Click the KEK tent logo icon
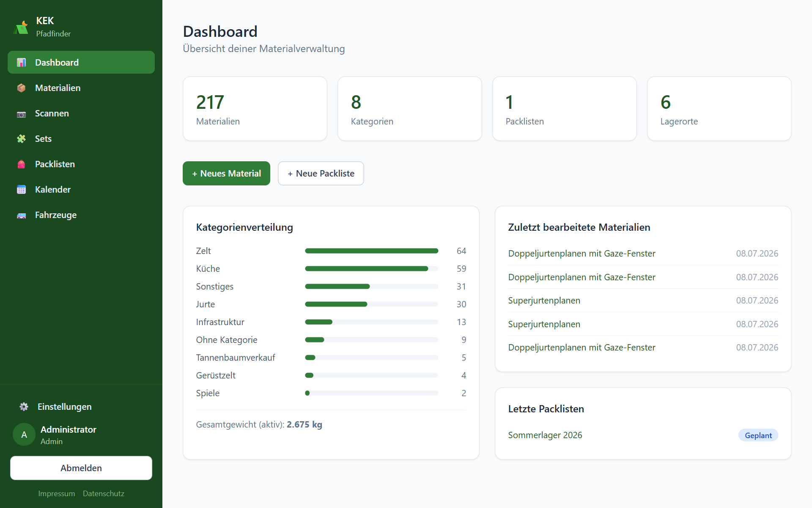 [x=21, y=27]
